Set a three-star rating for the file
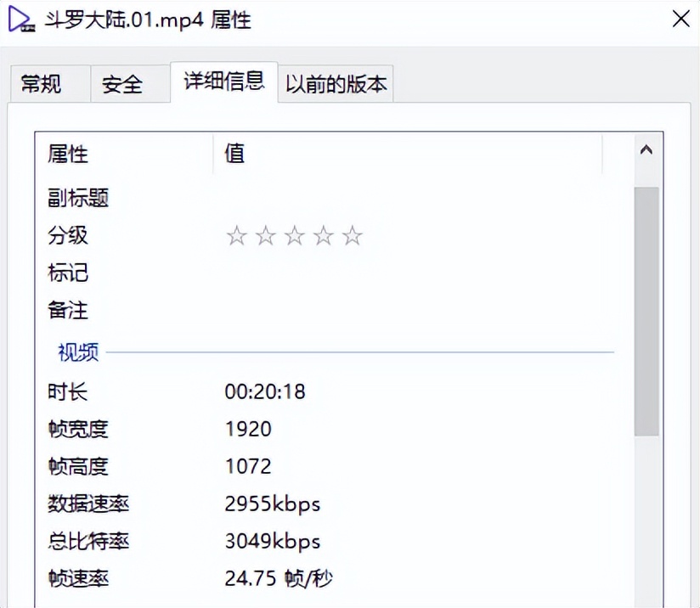Viewport: 700px width, 608px height. (x=295, y=235)
